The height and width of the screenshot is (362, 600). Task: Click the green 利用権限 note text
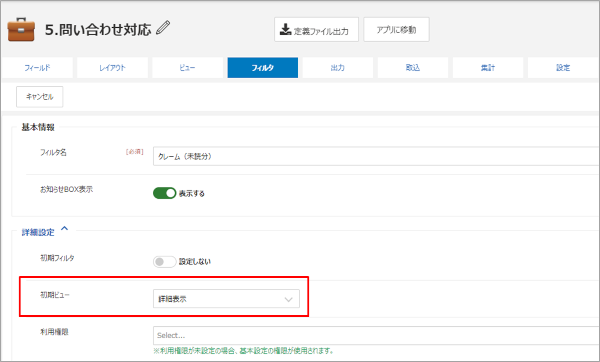(x=243, y=351)
